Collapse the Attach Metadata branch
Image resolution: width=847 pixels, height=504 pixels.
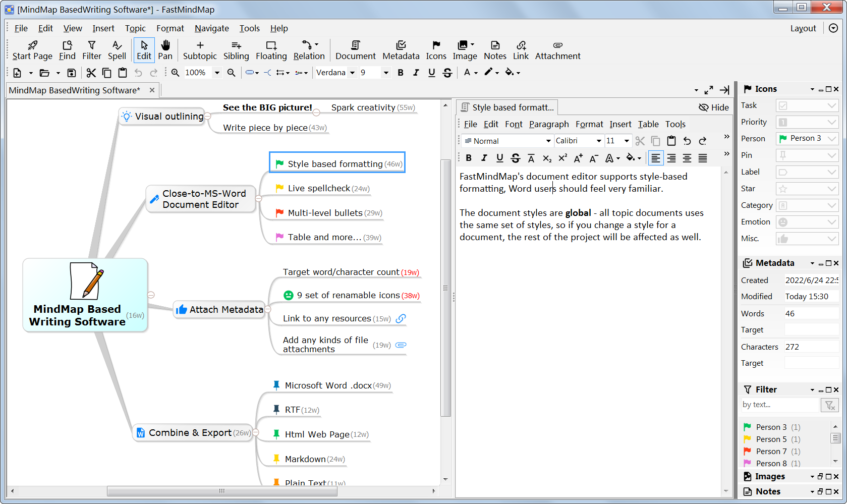coord(268,309)
